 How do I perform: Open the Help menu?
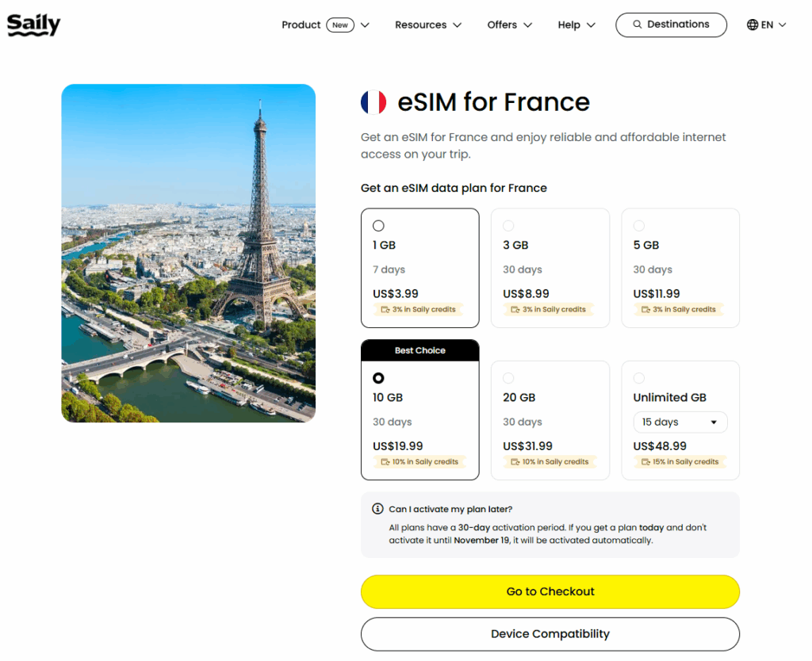pyautogui.click(x=576, y=25)
